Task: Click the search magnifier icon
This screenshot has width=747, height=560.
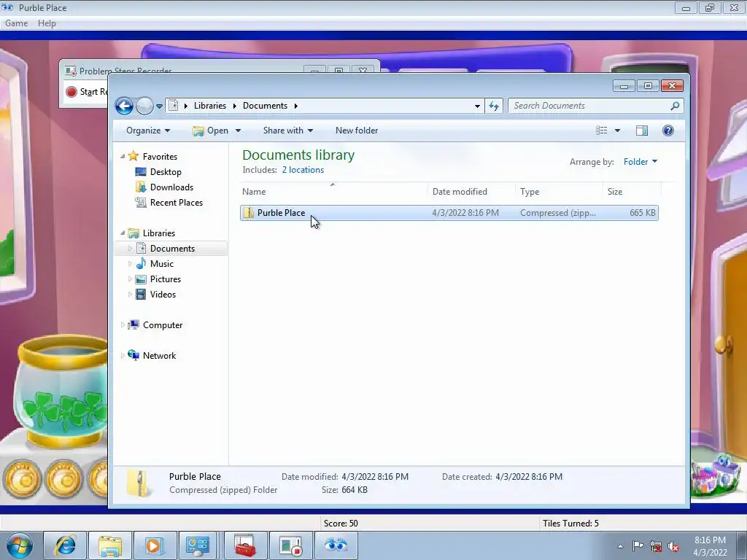Action: (x=675, y=106)
